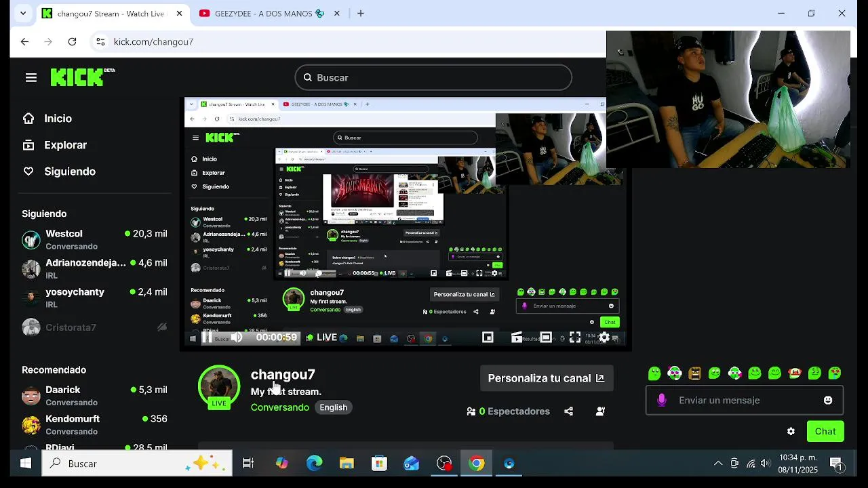Click Personaliza tu canal button
Screen dimensions: 868x488
pyautogui.click(x=547, y=378)
